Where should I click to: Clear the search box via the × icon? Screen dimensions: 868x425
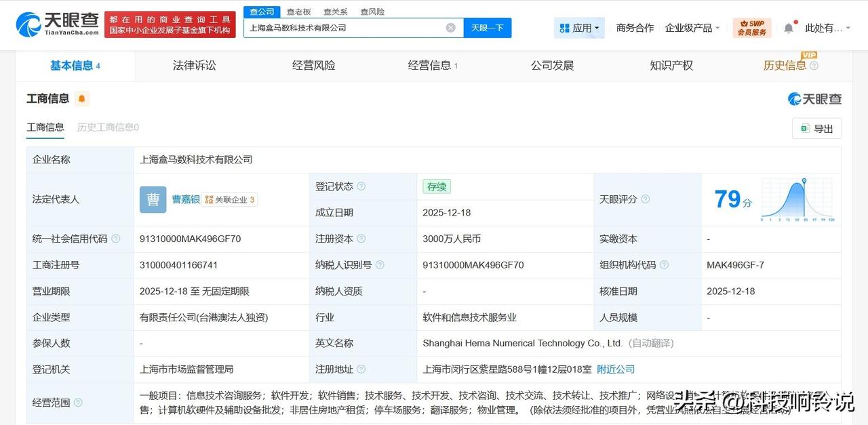(x=450, y=27)
